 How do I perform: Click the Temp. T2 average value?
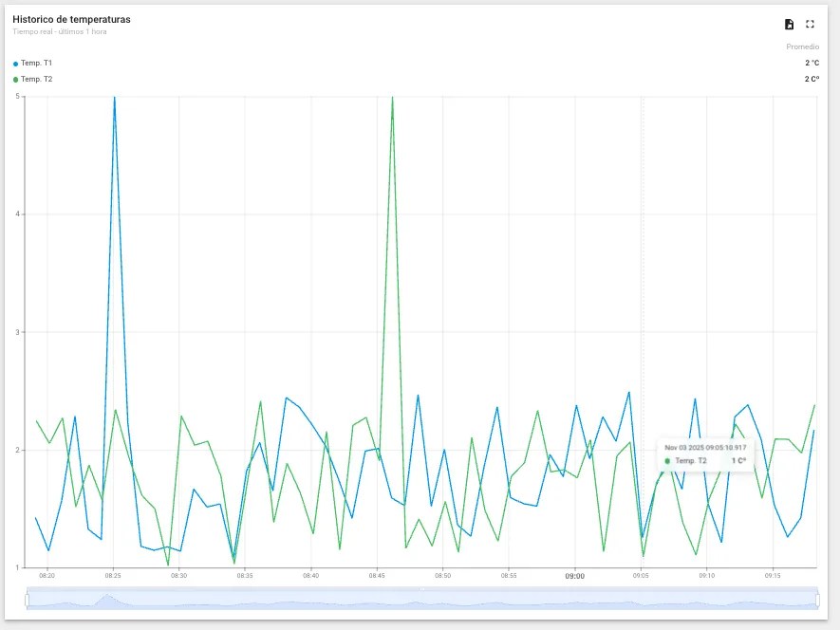[x=812, y=80]
